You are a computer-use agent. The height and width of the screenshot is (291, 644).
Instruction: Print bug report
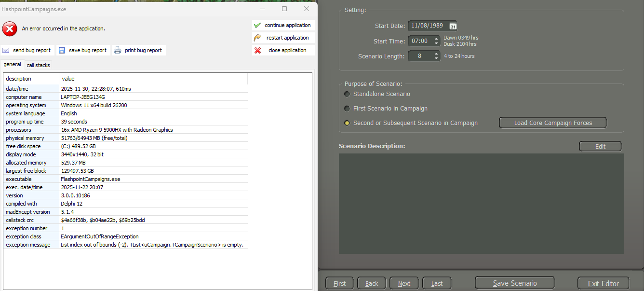pos(139,50)
